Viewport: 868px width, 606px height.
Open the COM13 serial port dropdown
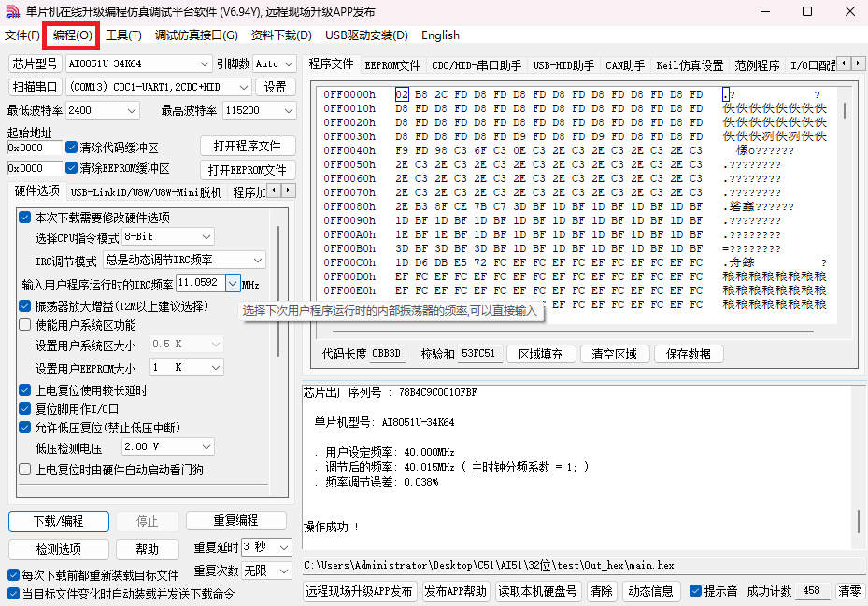pyautogui.click(x=244, y=87)
